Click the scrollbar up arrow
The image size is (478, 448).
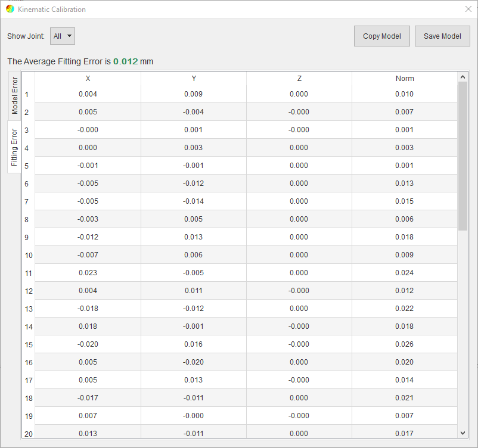click(463, 77)
